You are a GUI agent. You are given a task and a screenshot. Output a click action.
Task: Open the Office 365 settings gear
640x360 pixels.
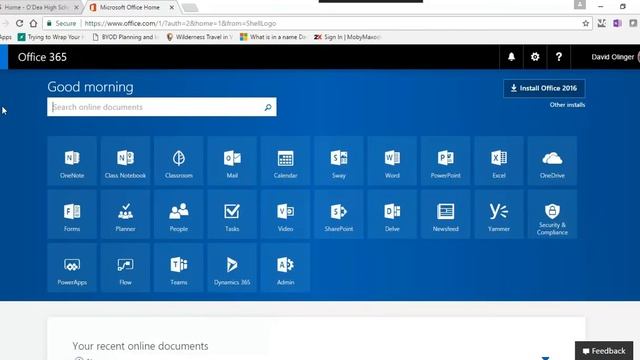(535, 57)
